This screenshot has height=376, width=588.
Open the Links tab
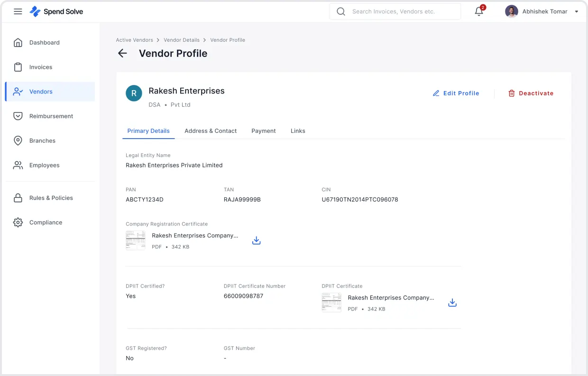click(x=298, y=131)
